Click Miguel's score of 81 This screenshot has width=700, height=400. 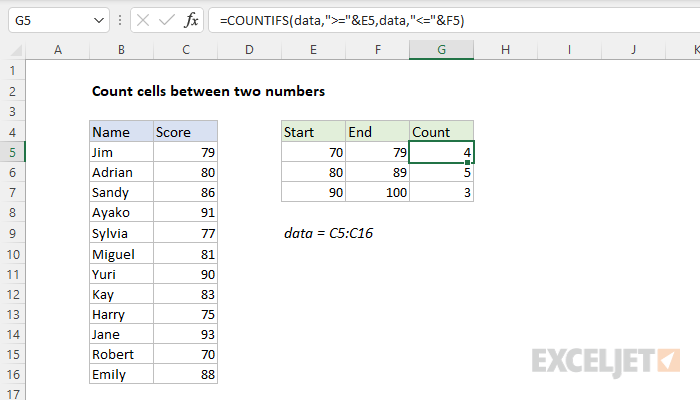(x=186, y=254)
